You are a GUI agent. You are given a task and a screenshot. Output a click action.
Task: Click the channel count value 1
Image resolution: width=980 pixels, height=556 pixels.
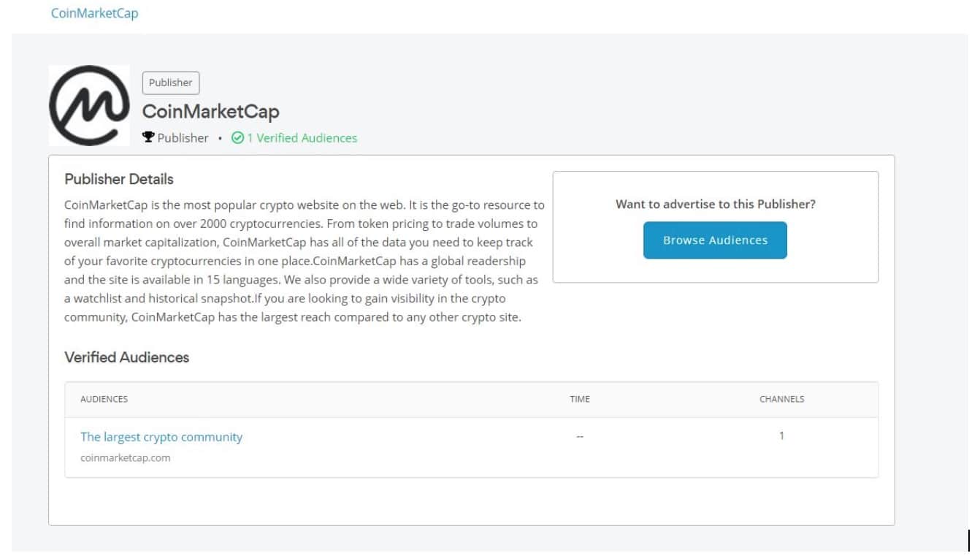[781, 436]
